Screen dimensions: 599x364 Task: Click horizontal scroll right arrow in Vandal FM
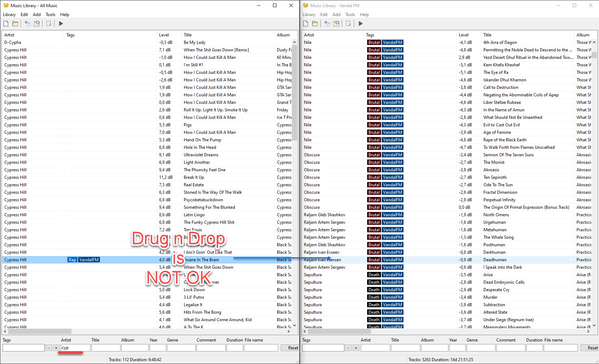pyautogui.click(x=588, y=331)
